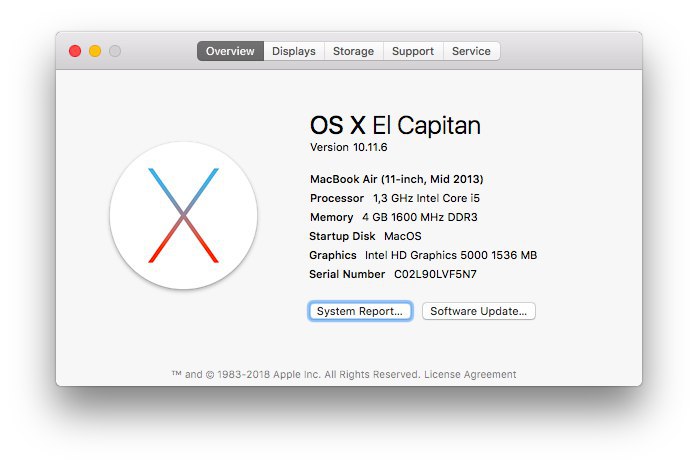
Task: Click processor value 1,3 GHz Intel Core i5
Action: click(426, 198)
